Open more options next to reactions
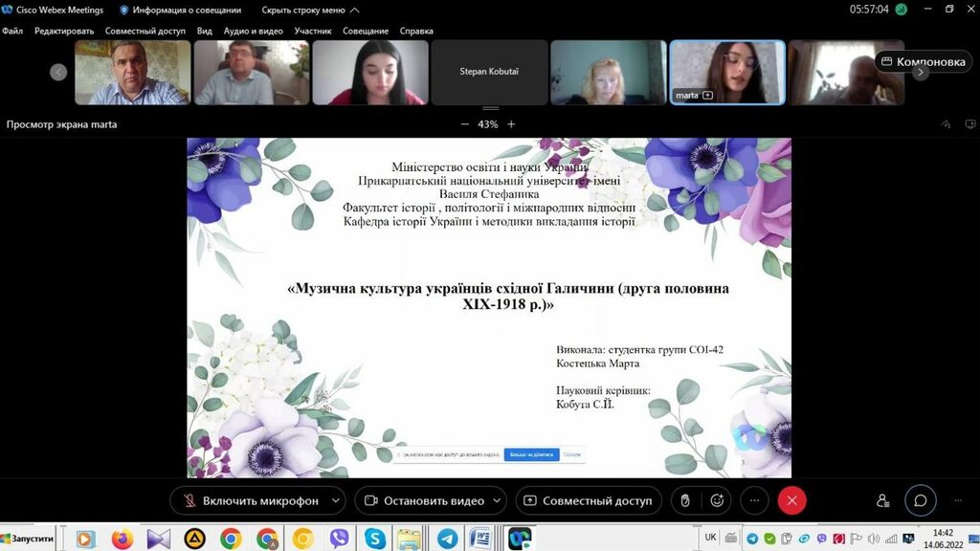 coord(754,500)
